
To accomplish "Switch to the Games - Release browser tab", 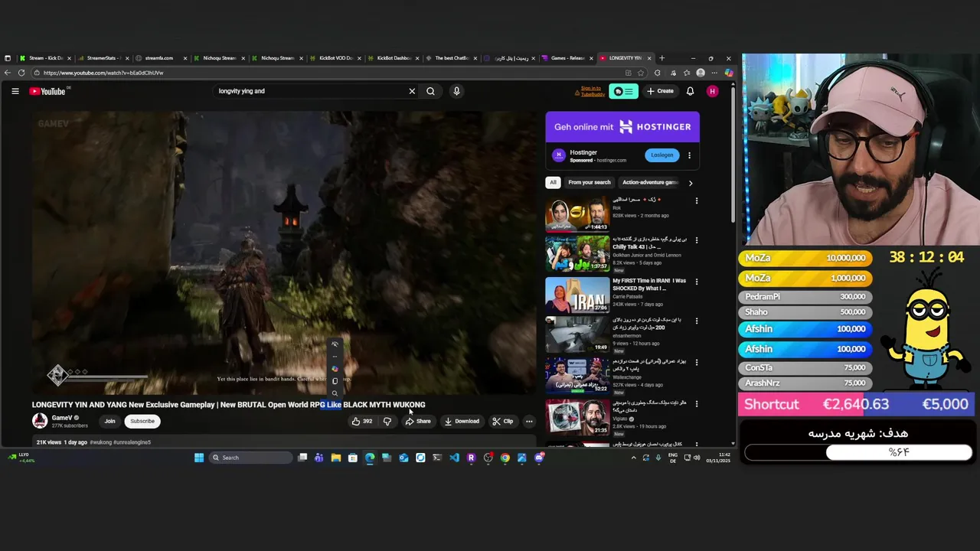I will point(567,58).
